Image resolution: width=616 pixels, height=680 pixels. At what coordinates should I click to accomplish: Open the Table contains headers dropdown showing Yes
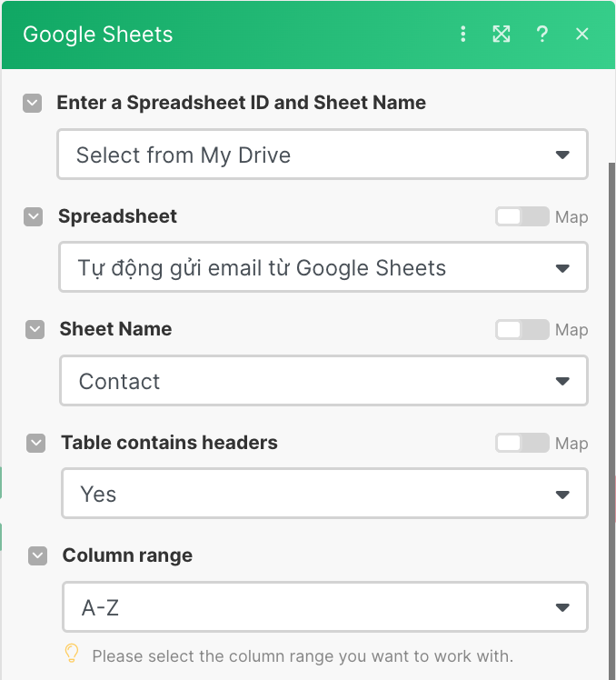pos(324,494)
